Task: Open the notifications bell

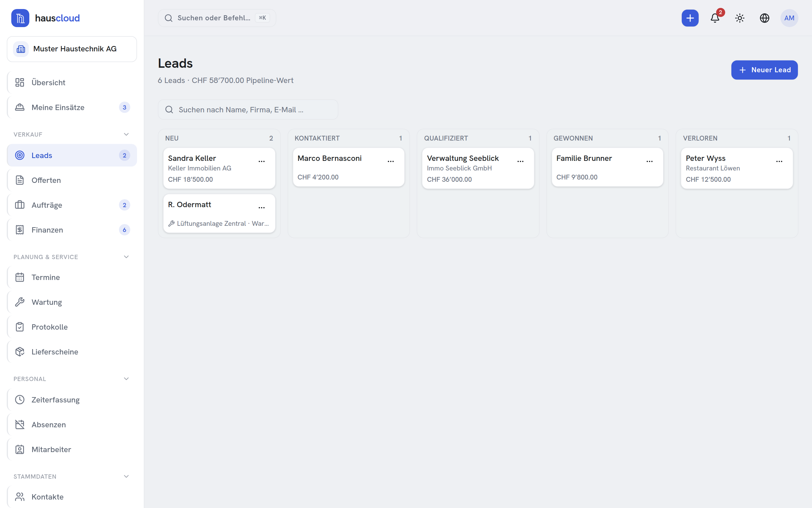Action: 715,18
